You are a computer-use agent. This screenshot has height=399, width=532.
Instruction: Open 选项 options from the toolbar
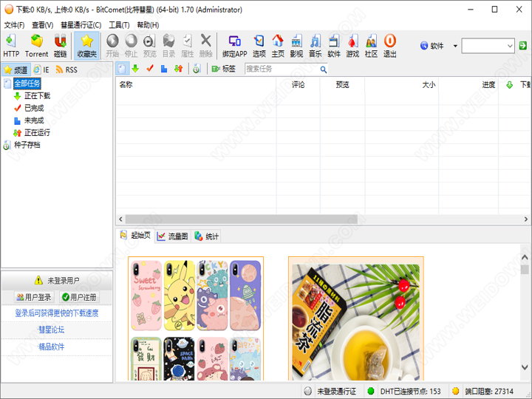click(259, 45)
